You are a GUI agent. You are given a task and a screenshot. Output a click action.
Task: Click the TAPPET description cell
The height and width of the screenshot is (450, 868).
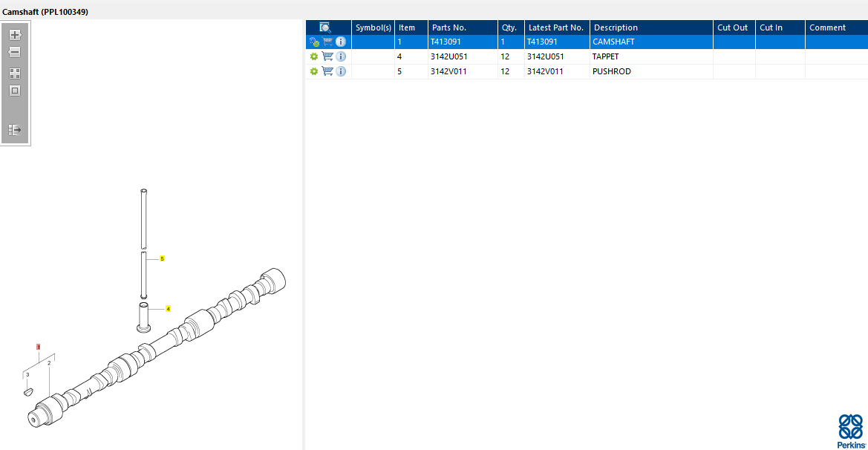point(651,56)
